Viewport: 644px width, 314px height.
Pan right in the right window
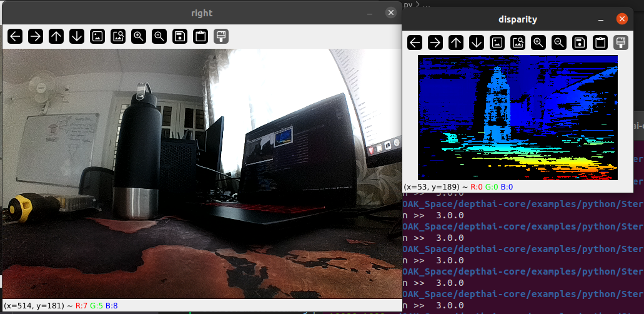pos(36,36)
